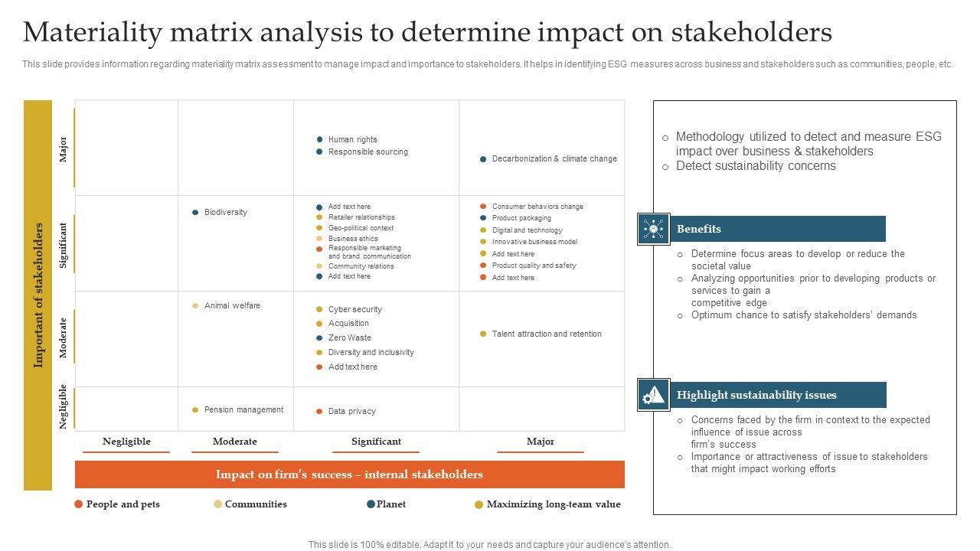
Task: Select Innovative business model item
Action: point(534,242)
